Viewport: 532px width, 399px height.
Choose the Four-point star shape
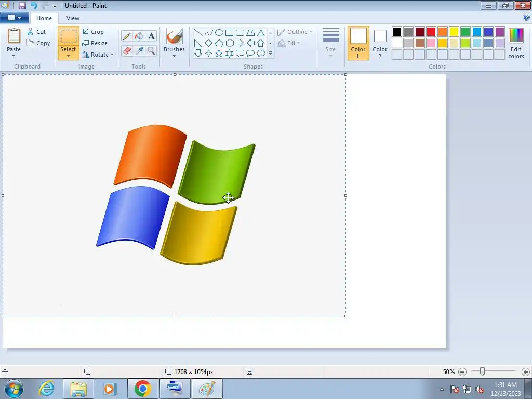[209, 54]
